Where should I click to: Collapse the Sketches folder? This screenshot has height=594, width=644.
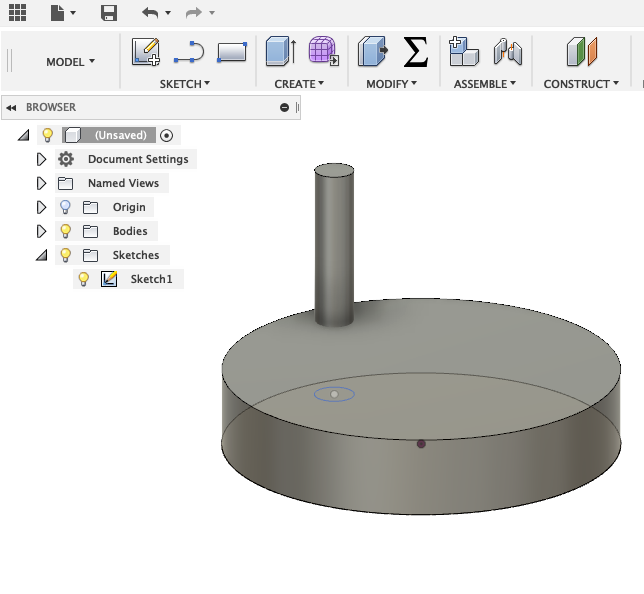pyautogui.click(x=41, y=255)
